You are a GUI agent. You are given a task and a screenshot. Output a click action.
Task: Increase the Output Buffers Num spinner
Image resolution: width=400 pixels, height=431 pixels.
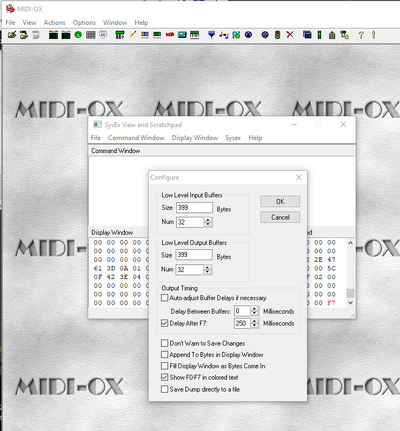208,267
